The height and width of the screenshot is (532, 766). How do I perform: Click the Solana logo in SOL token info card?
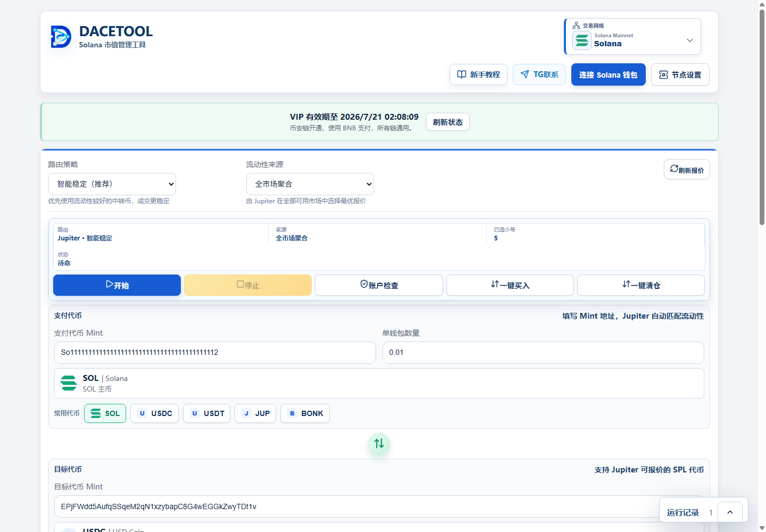pos(69,383)
